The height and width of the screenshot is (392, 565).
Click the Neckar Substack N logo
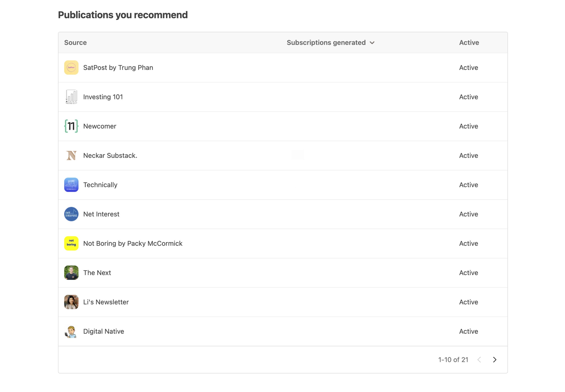click(71, 155)
